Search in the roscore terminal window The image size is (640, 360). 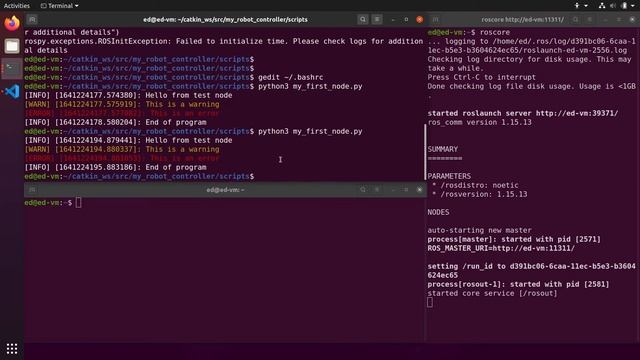coord(575,19)
